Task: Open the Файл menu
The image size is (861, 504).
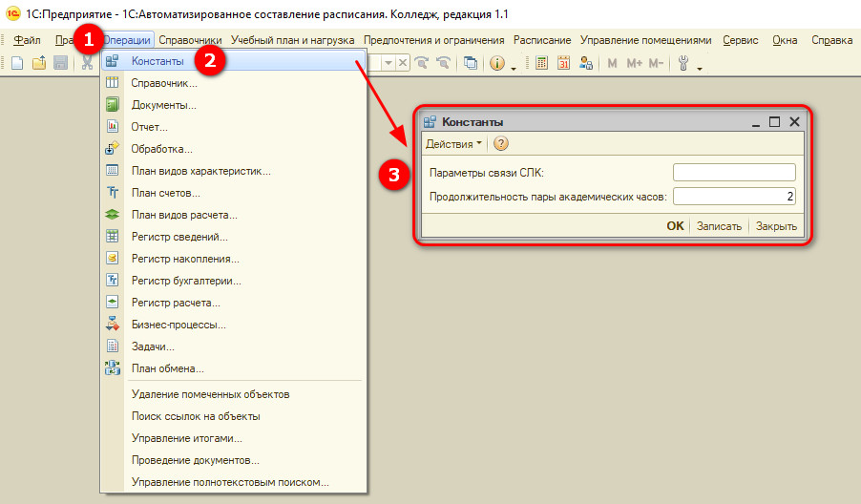Action: tap(27, 40)
